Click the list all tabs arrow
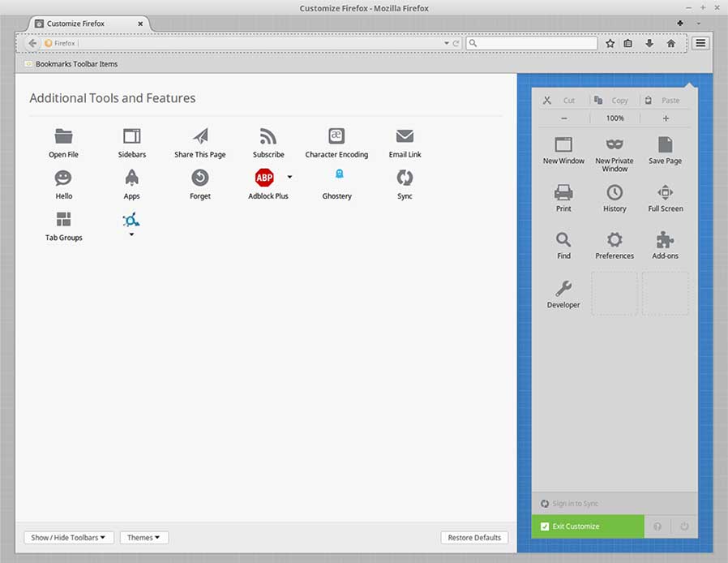 [x=698, y=24]
